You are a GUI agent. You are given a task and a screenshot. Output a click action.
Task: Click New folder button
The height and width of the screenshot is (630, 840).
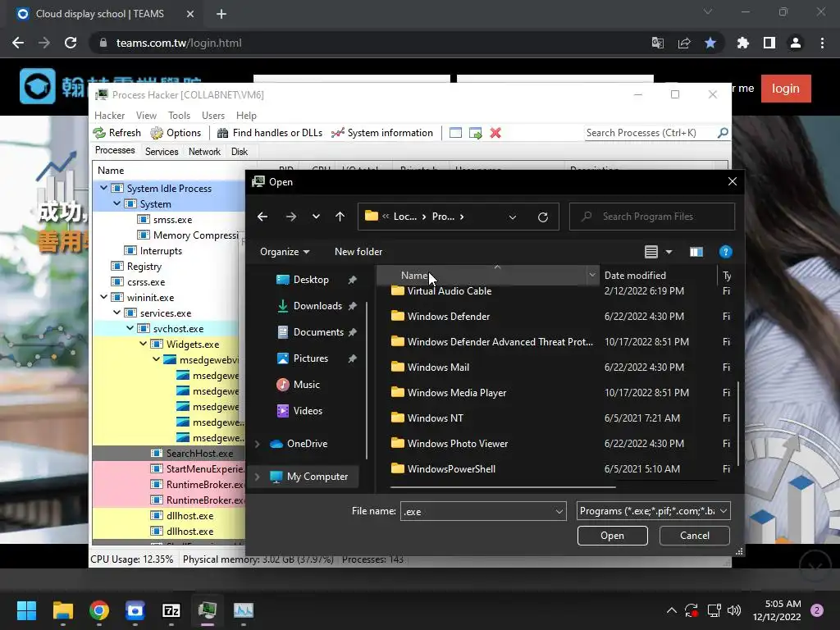358,252
